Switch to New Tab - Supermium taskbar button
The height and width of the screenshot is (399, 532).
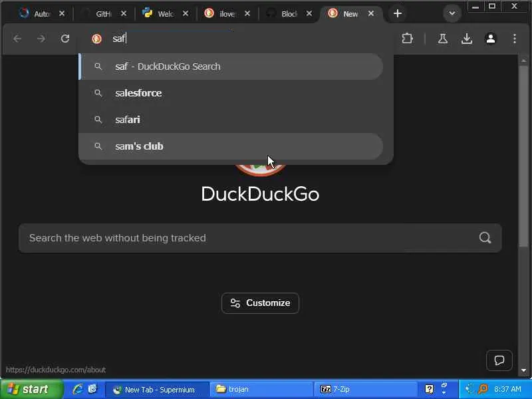click(x=156, y=390)
